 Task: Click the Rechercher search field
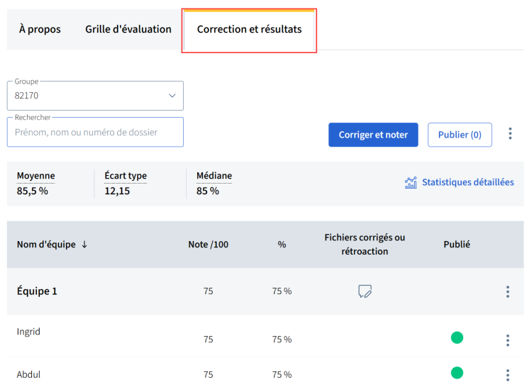pos(95,132)
